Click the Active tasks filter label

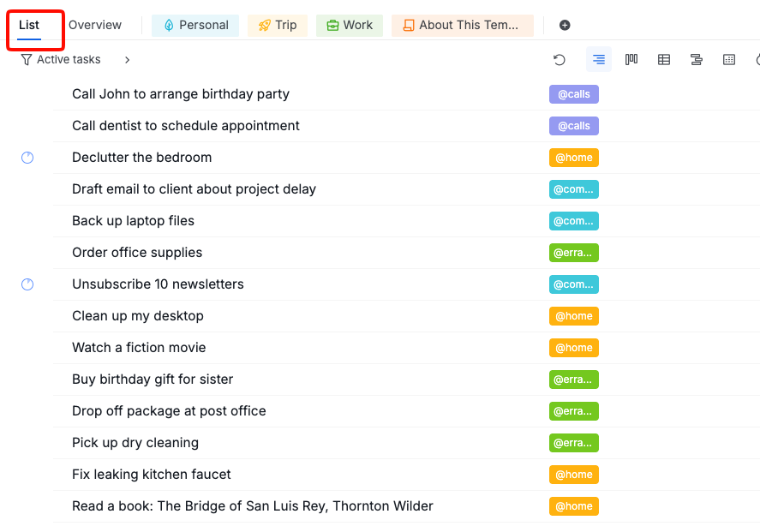click(69, 60)
